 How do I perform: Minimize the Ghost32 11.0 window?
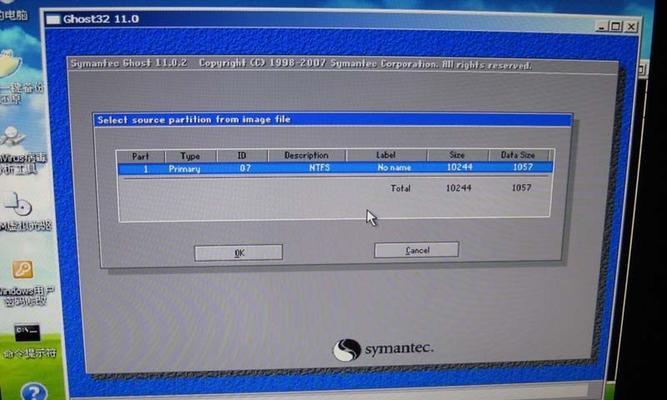click(601, 27)
